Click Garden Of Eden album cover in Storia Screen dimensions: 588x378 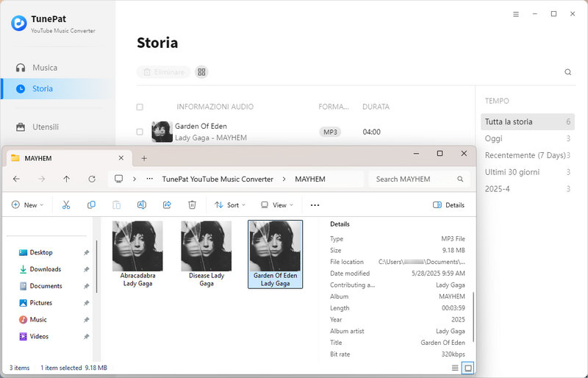pyautogui.click(x=162, y=132)
